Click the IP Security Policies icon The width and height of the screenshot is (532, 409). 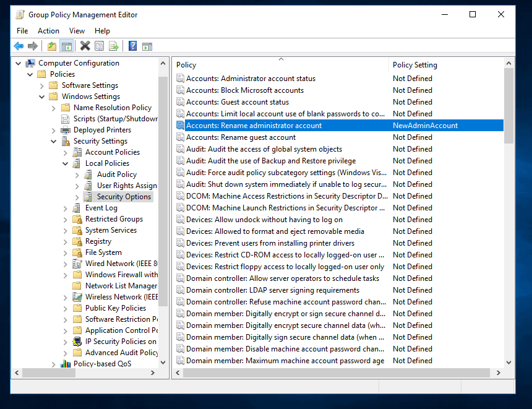click(x=77, y=341)
